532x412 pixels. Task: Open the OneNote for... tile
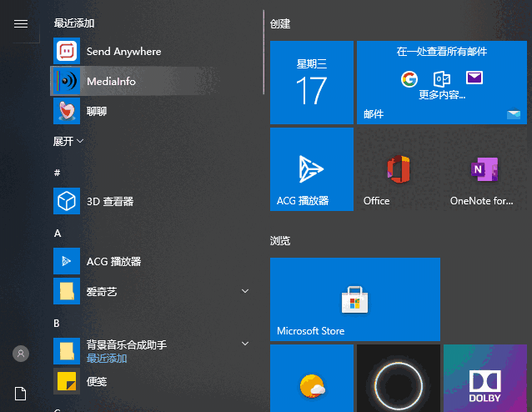[485, 169]
